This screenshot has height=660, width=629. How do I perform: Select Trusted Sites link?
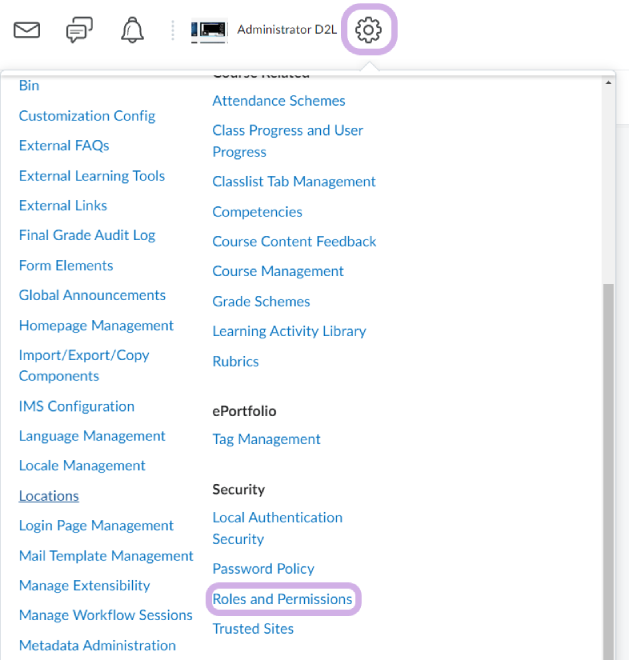tap(253, 628)
